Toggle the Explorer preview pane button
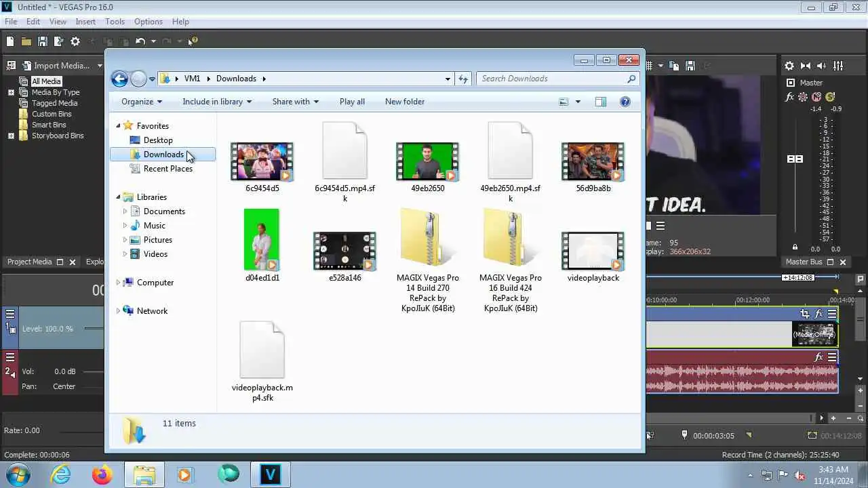The image size is (868, 488). [601, 102]
